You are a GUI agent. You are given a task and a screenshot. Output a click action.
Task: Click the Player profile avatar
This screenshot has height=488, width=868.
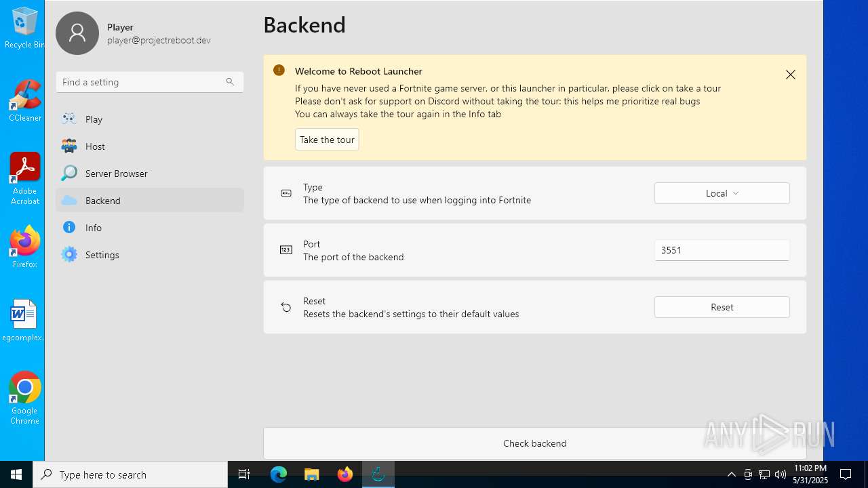click(x=77, y=33)
